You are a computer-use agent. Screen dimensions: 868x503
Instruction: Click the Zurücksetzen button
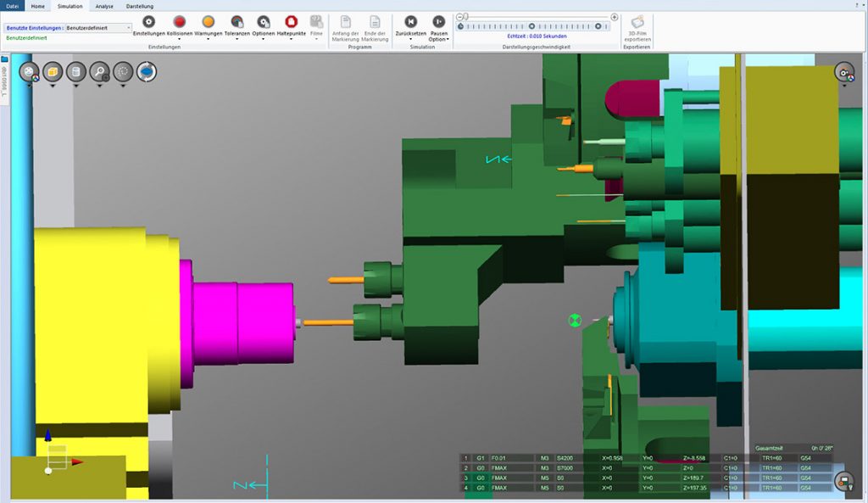[x=410, y=23]
